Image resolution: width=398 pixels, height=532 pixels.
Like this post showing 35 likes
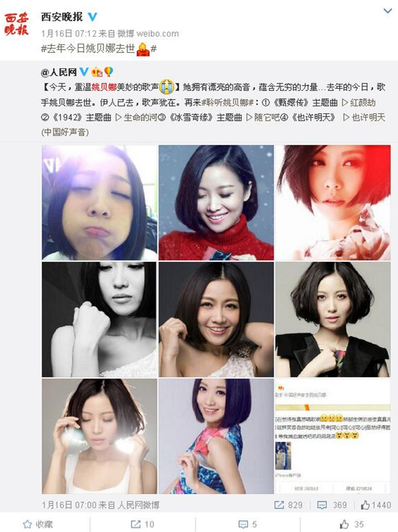point(352,524)
